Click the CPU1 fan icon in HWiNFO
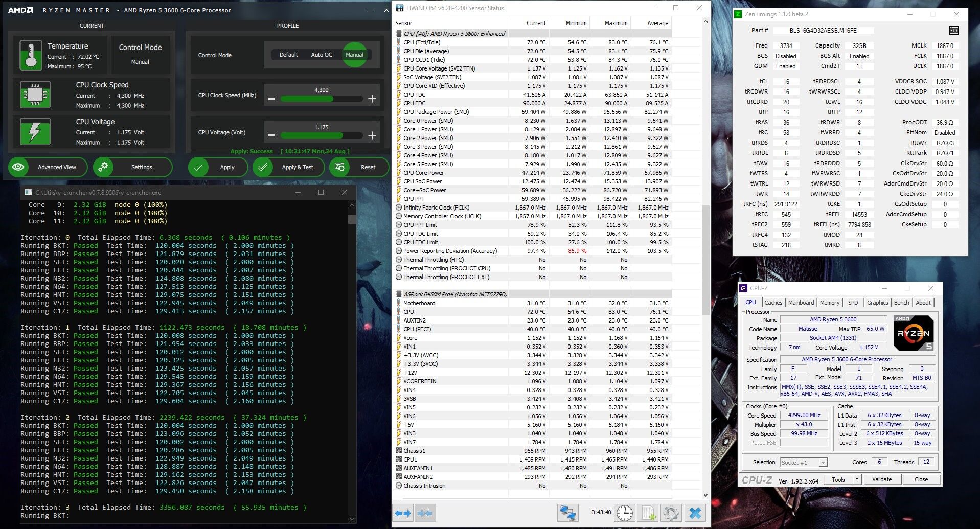Image resolution: width=980 pixels, height=529 pixels. (399, 459)
